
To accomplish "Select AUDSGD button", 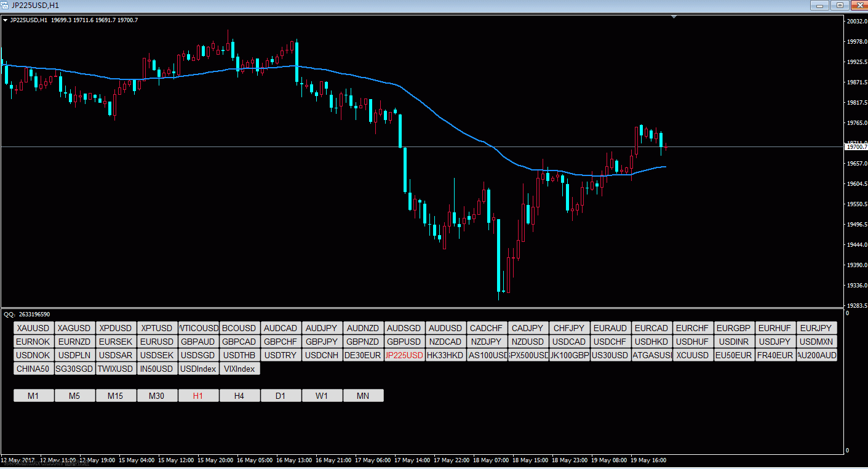I will pyautogui.click(x=404, y=328).
